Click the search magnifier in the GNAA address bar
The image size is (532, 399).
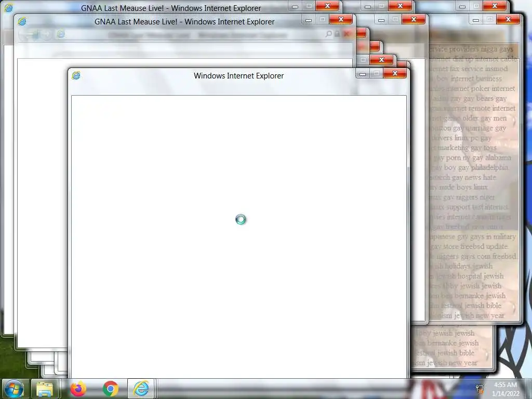point(328,34)
